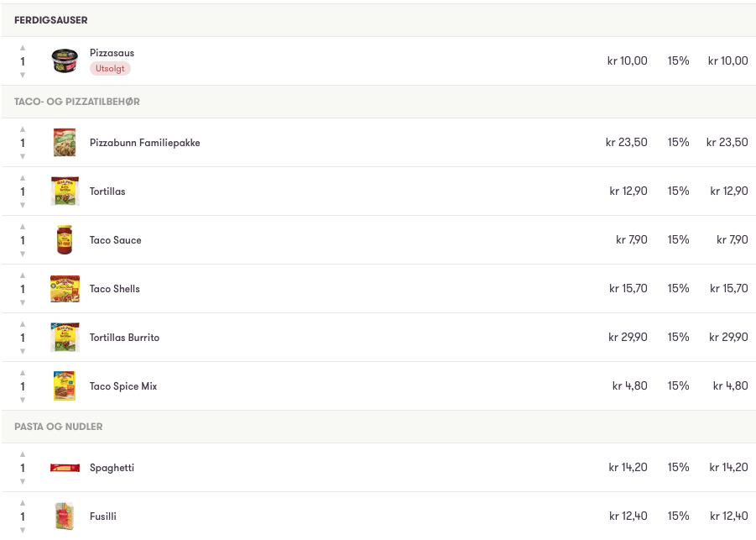This screenshot has width=756, height=540.
Task: Click the Taco Spice Mix packet image
Action: coord(65,386)
